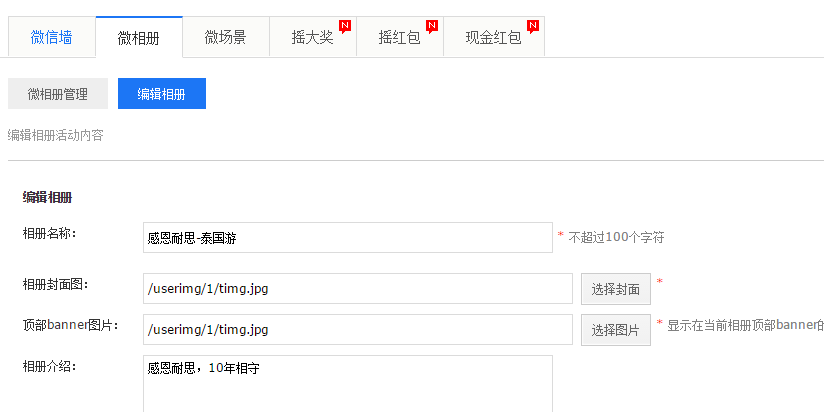Click the red N badge on 摇大奖
The height and width of the screenshot is (412, 824).
tap(345, 25)
